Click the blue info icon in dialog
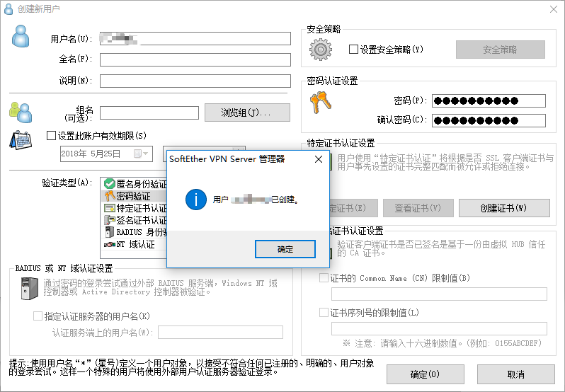This screenshot has width=565, height=392. click(x=195, y=199)
